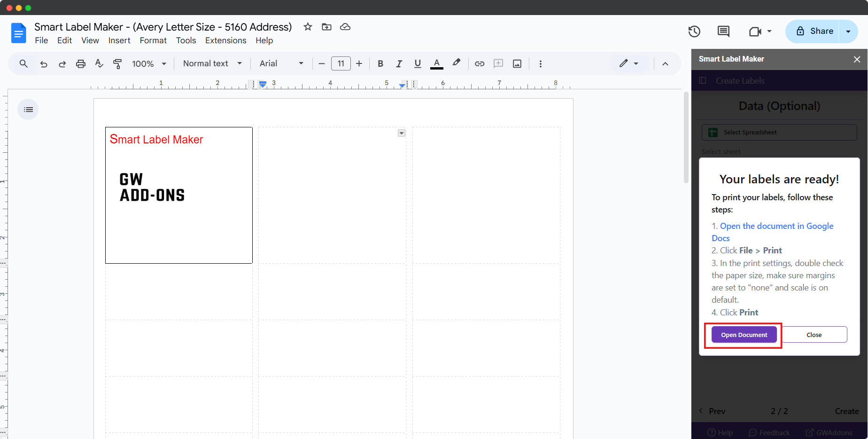Follow the Open the document in Google Docs link
Viewport: 868px width, 439px height.
(x=772, y=232)
